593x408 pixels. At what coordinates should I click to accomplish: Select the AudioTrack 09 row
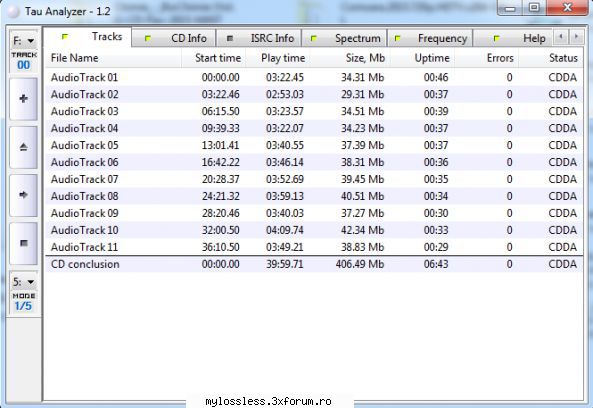coord(314,213)
